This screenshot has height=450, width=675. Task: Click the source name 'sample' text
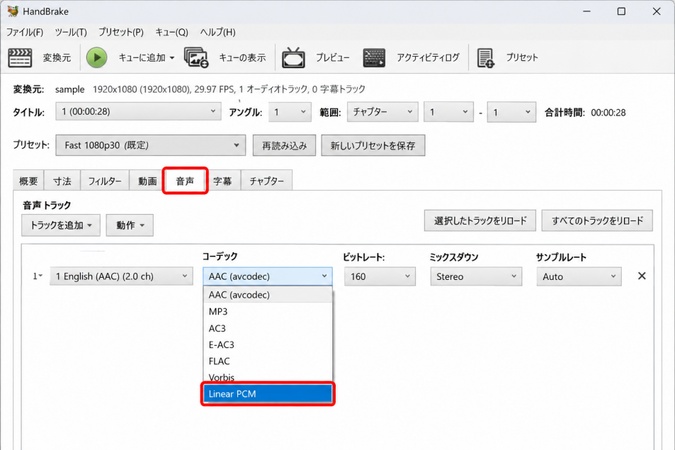pyautogui.click(x=70, y=89)
